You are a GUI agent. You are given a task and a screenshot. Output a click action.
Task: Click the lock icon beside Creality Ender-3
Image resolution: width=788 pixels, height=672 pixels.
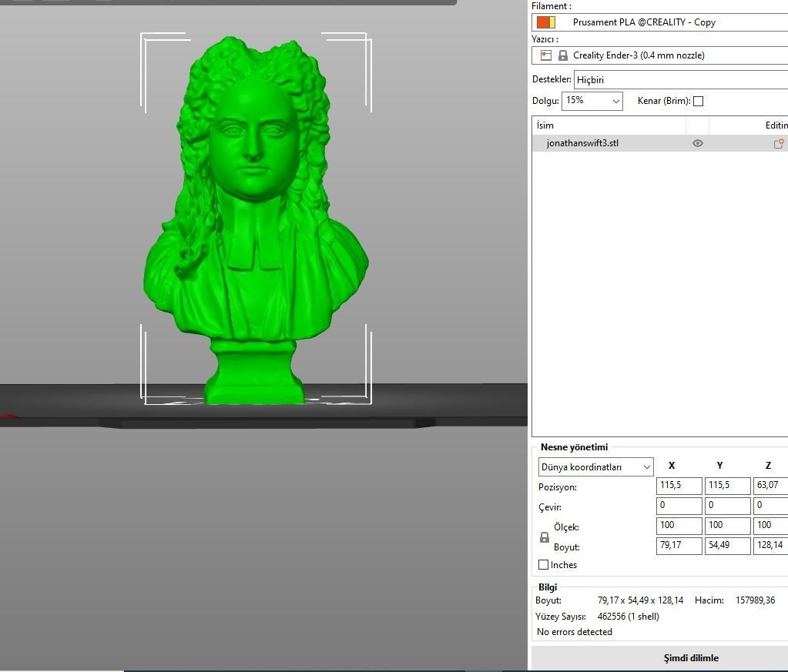click(563, 55)
